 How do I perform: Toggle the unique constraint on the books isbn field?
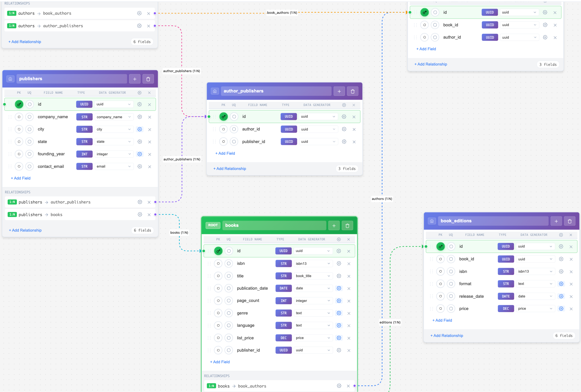pos(229,263)
